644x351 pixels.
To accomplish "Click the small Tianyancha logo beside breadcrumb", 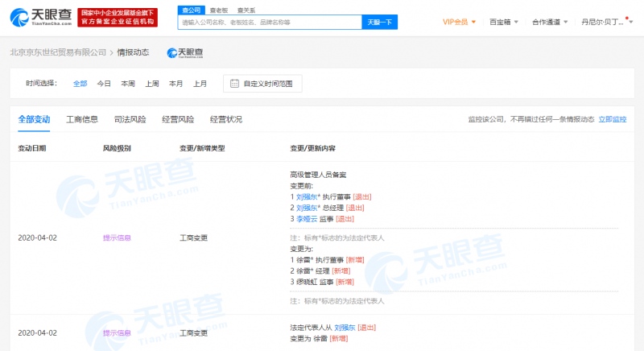I will click(x=185, y=52).
